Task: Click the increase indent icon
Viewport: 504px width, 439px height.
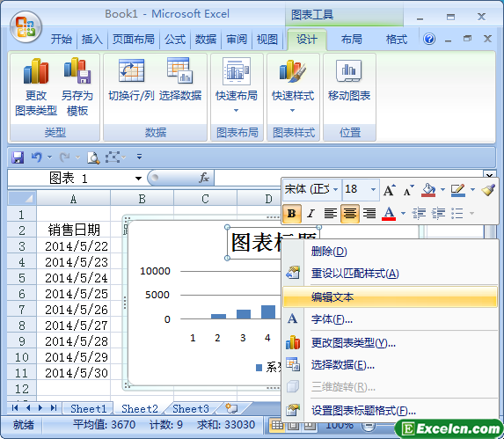Action: [x=438, y=213]
